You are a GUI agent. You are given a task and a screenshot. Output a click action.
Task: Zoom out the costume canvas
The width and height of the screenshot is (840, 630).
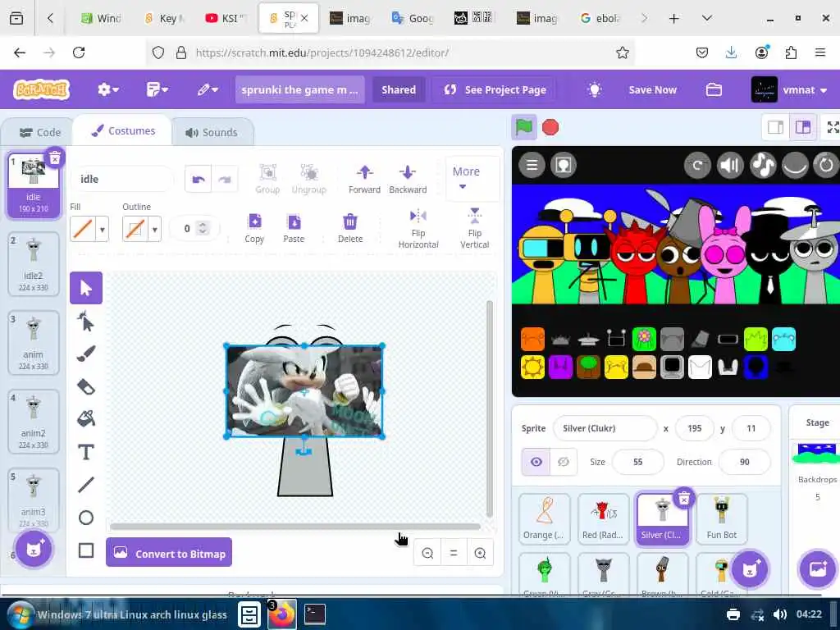[x=427, y=553]
